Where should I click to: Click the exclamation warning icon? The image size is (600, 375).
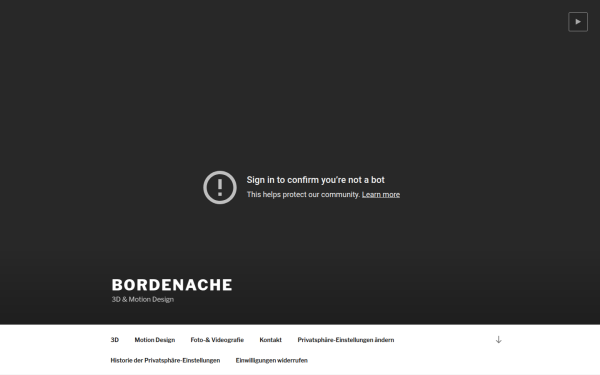point(220,188)
